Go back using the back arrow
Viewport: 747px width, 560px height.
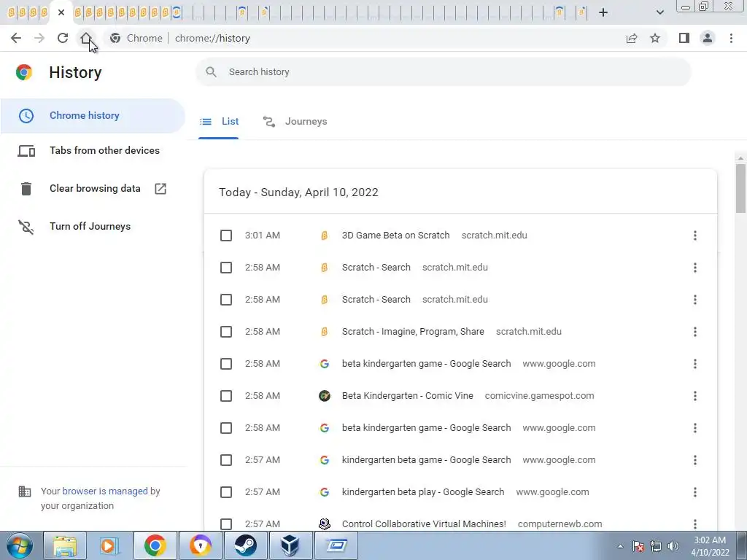pos(16,38)
